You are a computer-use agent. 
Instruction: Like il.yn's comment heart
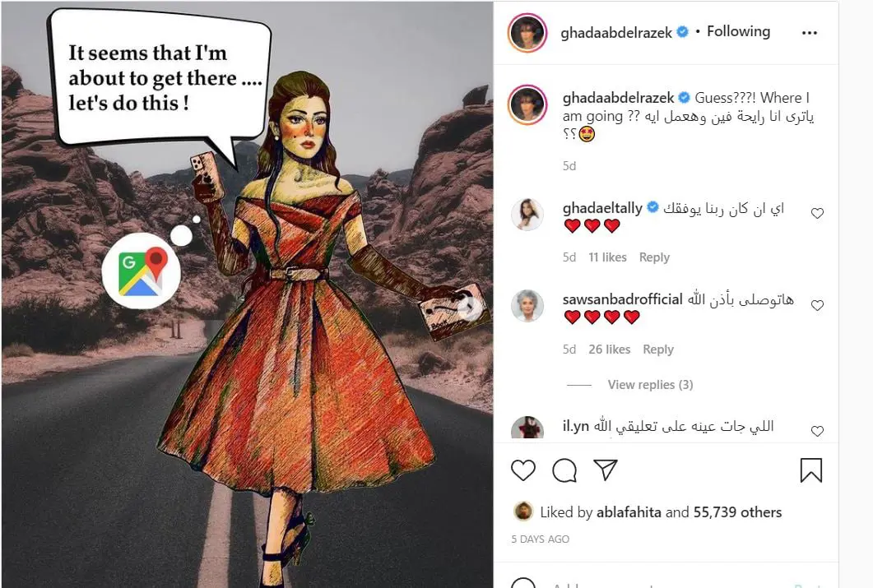tap(817, 431)
